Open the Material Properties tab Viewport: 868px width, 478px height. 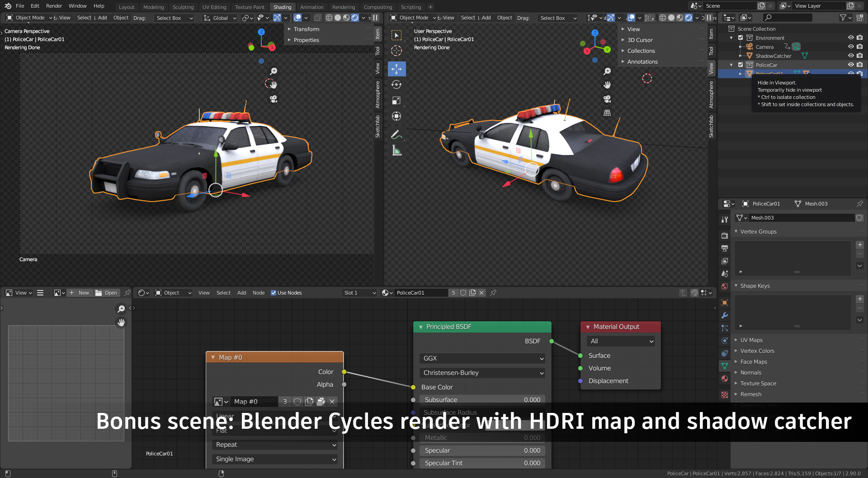(x=725, y=379)
